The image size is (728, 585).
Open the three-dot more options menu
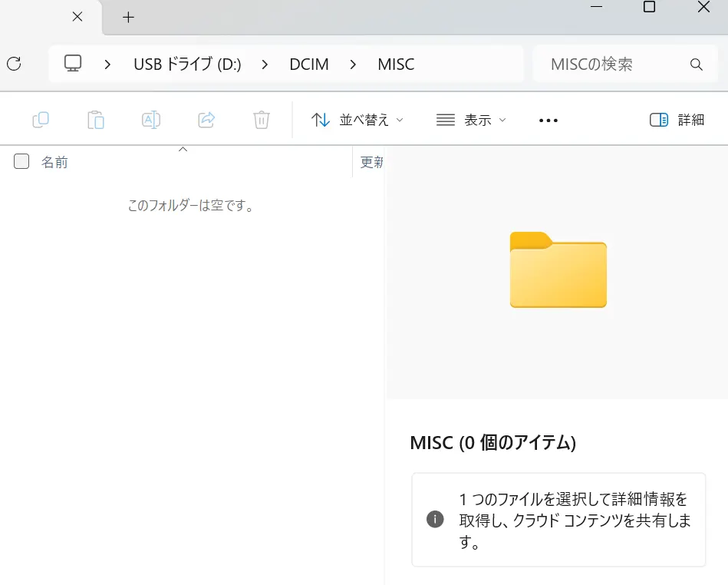pyautogui.click(x=548, y=121)
